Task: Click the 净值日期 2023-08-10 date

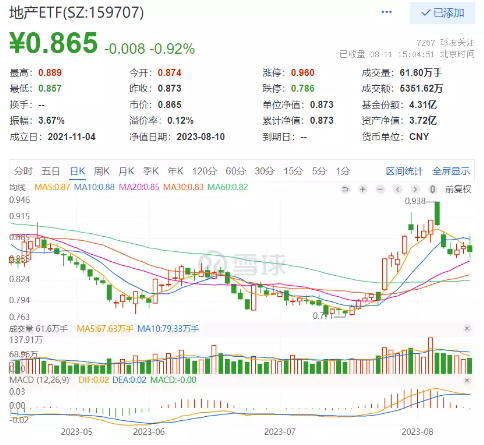Action: click(x=201, y=137)
